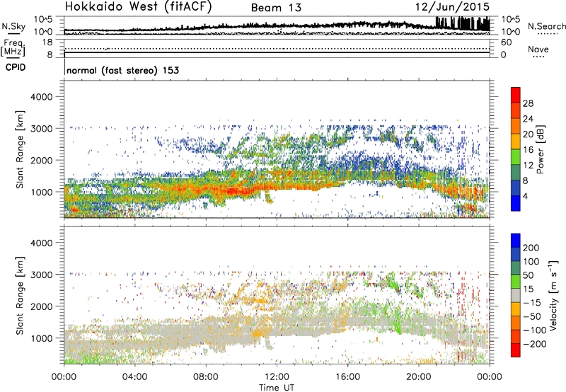
Task: Click the 12 label on the power colorbar
Action: tap(528, 166)
